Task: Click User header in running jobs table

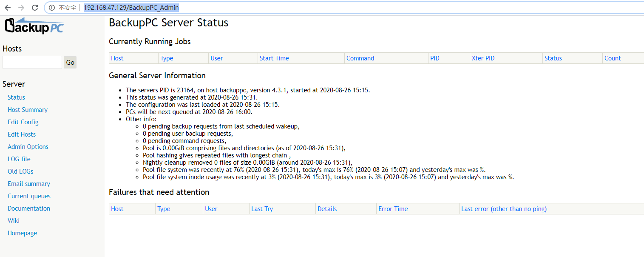Action: pyautogui.click(x=216, y=58)
